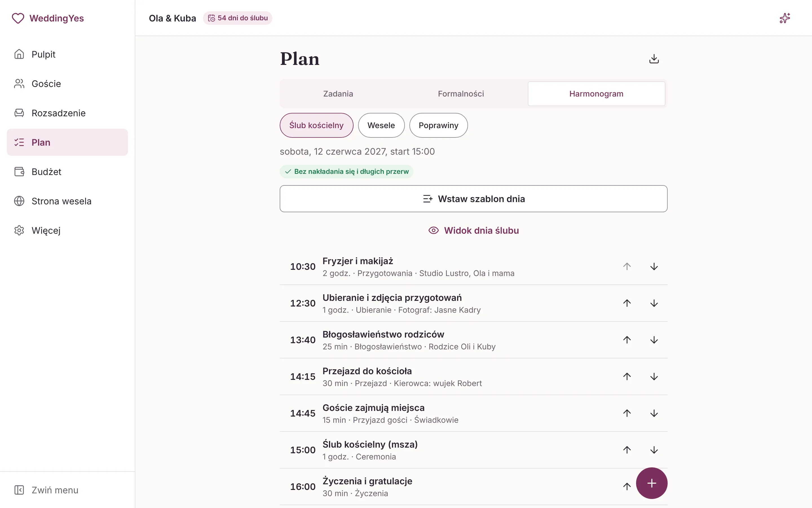Select the Wesele chip
The height and width of the screenshot is (508, 812).
click(x=381, y=125)
